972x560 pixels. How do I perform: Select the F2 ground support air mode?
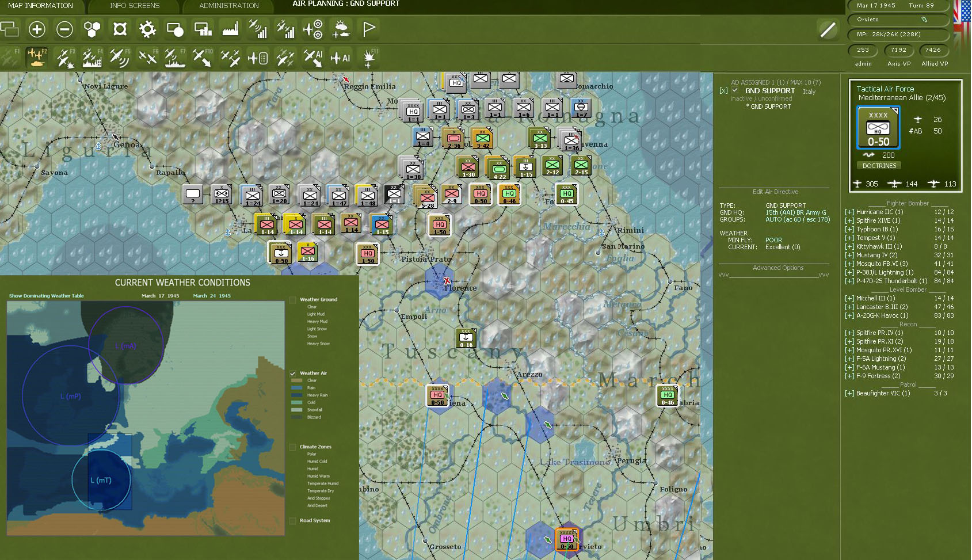(x=37, y=58)
